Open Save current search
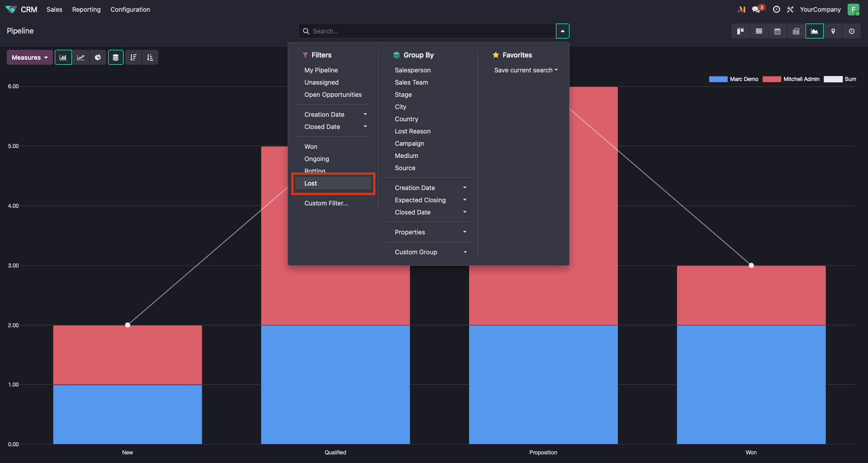868x463 pixels. pyautogui.click(x=526, y=70)
